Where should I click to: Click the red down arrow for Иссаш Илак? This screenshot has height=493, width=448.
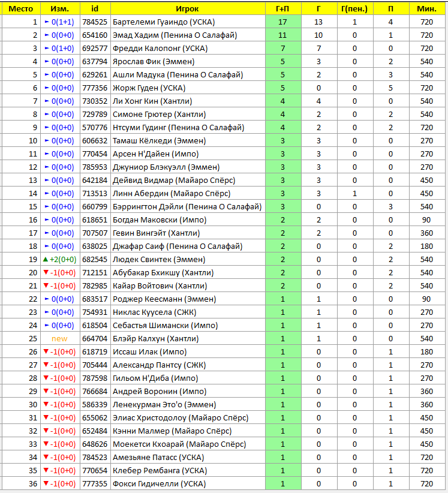click(x=46, y=352)
